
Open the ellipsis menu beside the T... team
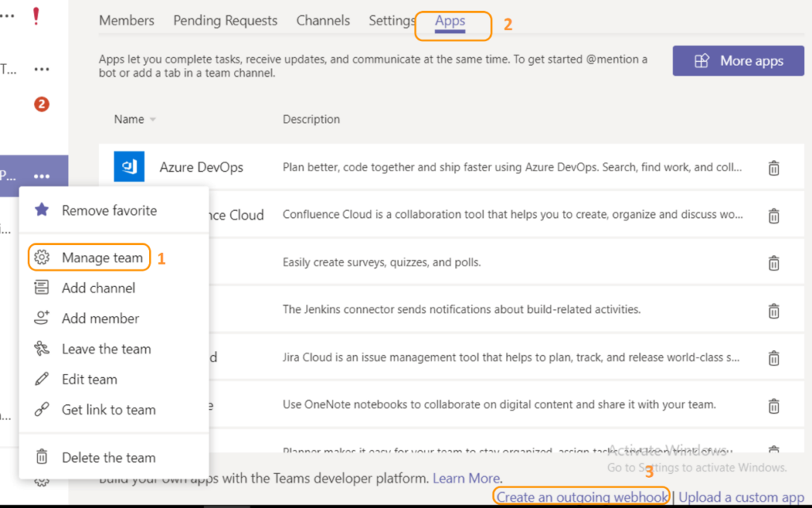[42, 69]
